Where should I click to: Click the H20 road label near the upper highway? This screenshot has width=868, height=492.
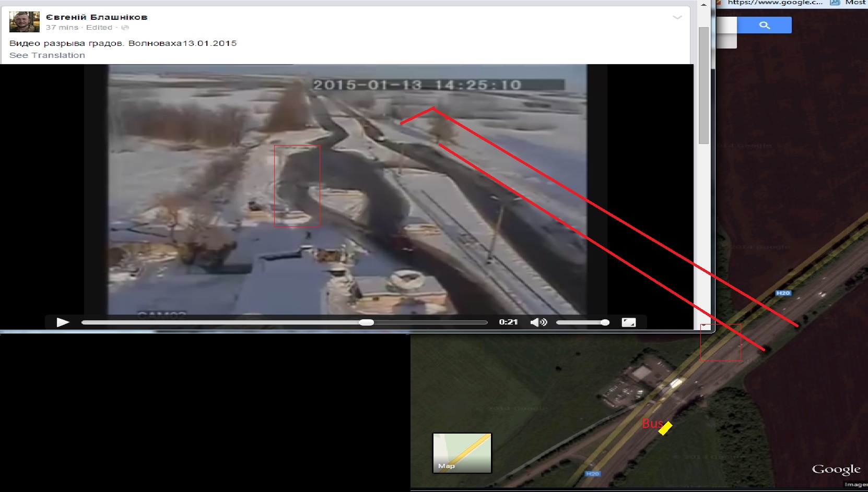(x=782, y=293)
